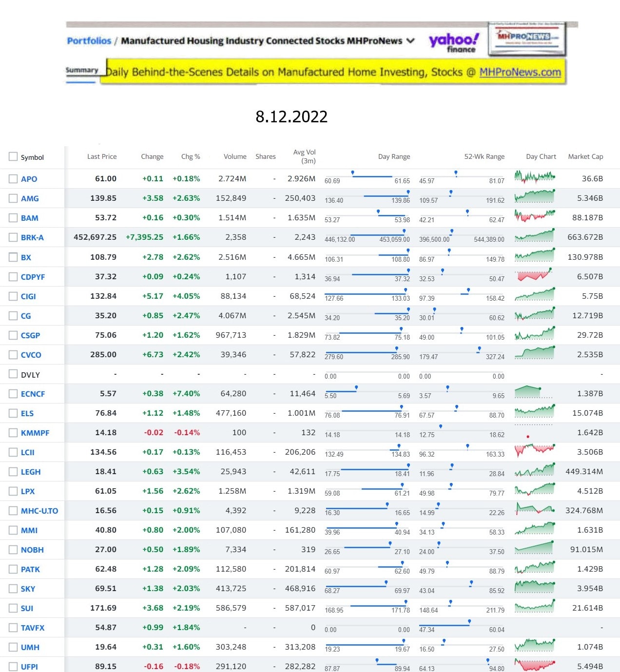Open the SKY day chart thumbnail

tap(535, 587)
